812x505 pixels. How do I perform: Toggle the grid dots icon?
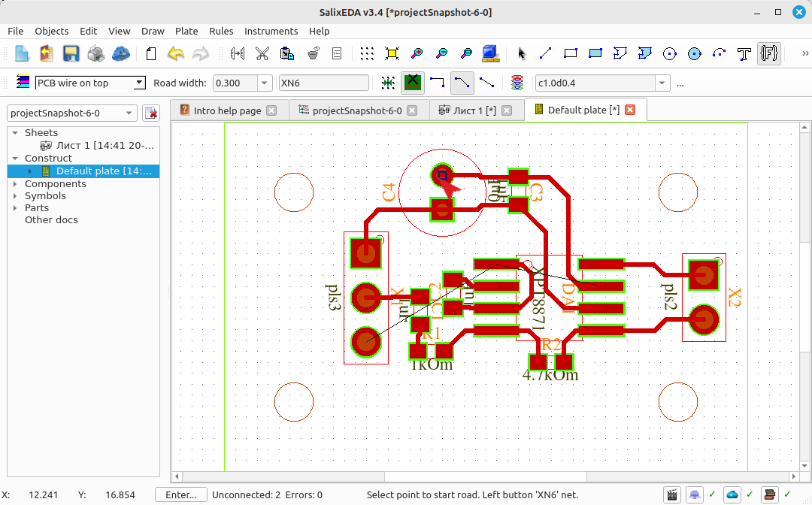[x=367, y=53]
